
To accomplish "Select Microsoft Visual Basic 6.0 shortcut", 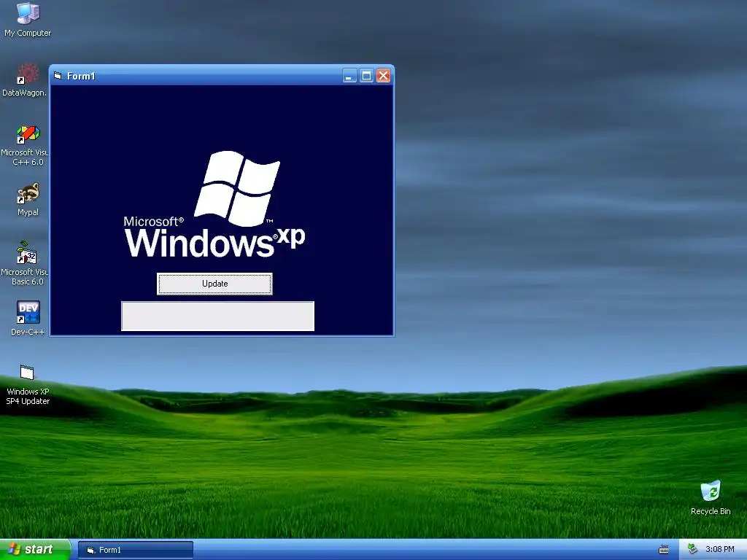I will (25, 263).
